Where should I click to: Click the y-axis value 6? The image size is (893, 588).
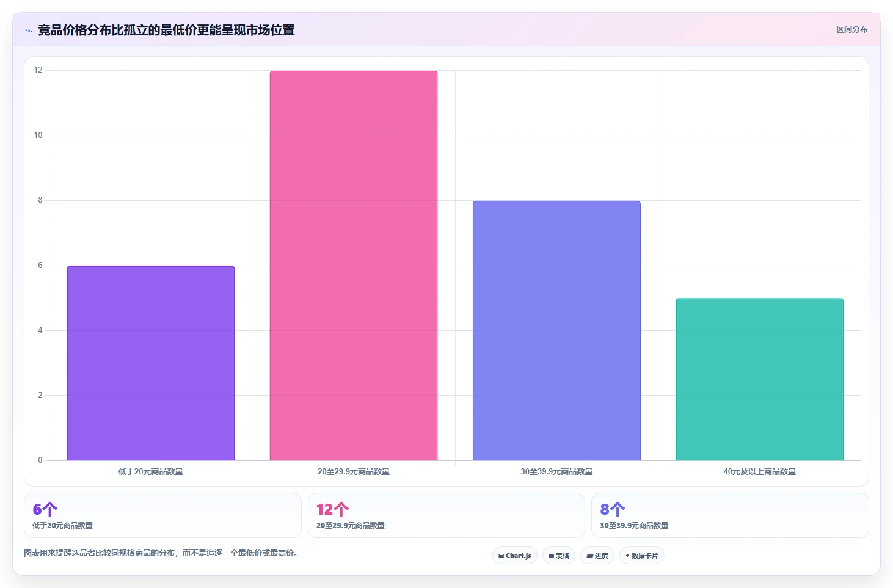[40, 266]
